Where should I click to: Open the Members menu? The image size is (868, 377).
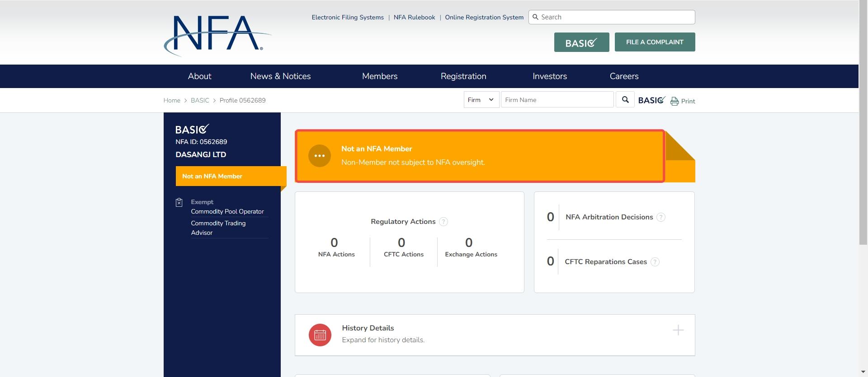pos(380,76)
